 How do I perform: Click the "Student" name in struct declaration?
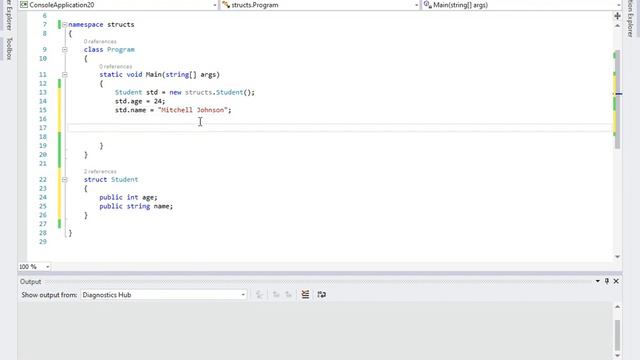tap(124, 180)
